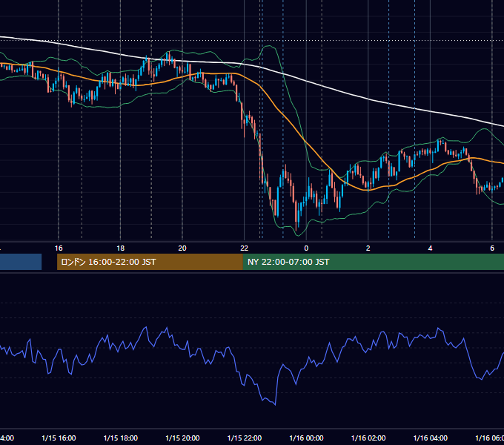
Task: Click the 2 hour label on price chart
Action: tap(368, 248)
